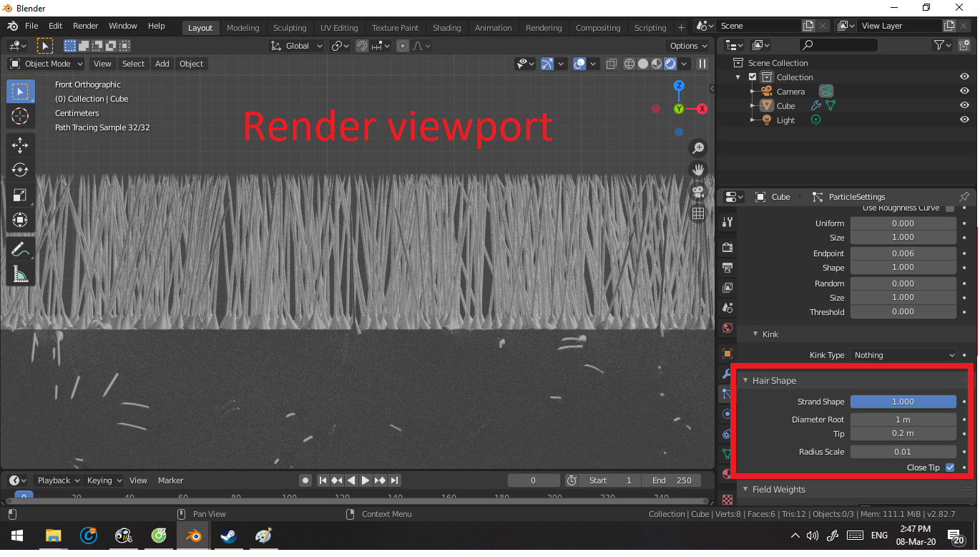The width and height of the screenshot is (980, 557).
Task: Open the Render menu
Action: point(85,25)
